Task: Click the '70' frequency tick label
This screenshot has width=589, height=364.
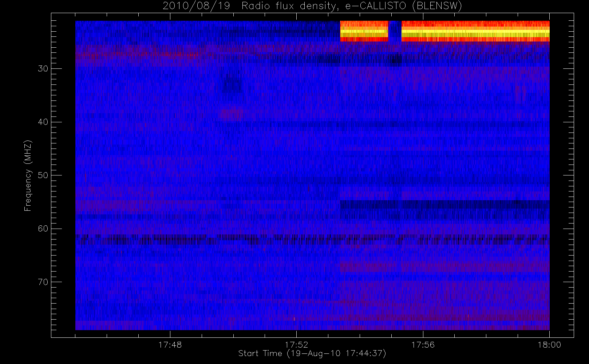Action: (x=43, y=282)
